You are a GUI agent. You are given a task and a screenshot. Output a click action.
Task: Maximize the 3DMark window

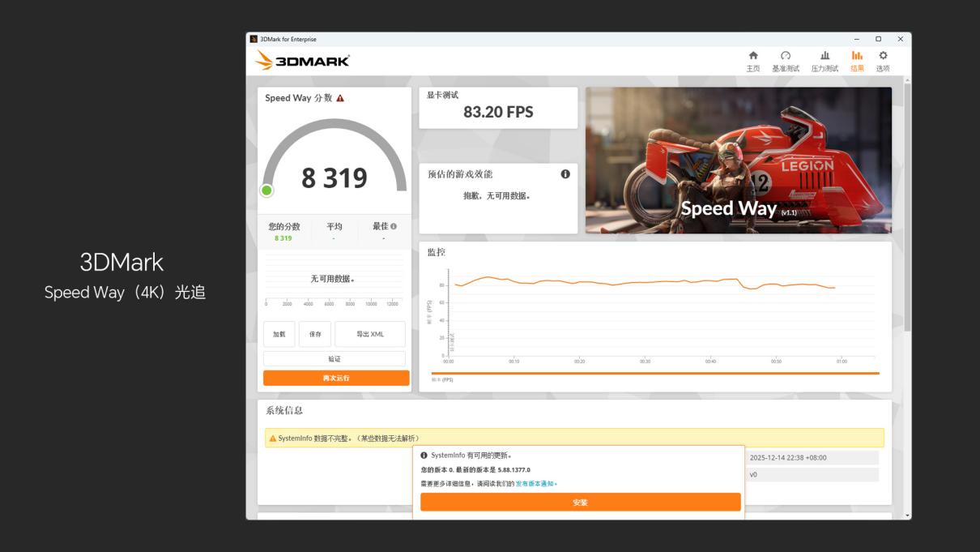coord(878,39)
